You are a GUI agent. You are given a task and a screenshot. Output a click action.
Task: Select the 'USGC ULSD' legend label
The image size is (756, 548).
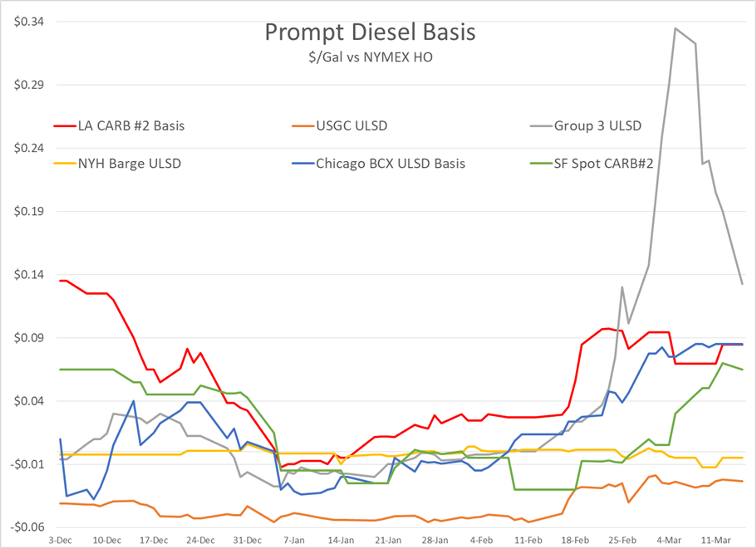(x=352, y=126)
